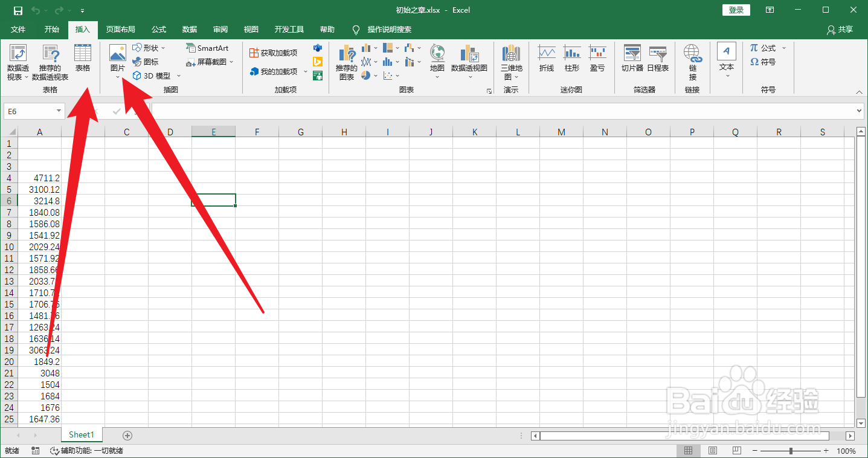Image resolution: width=868 pixels, height=458 pixels.
Task: Select the Sheet1 worksheet tab
Action: (x=82, y=434)
